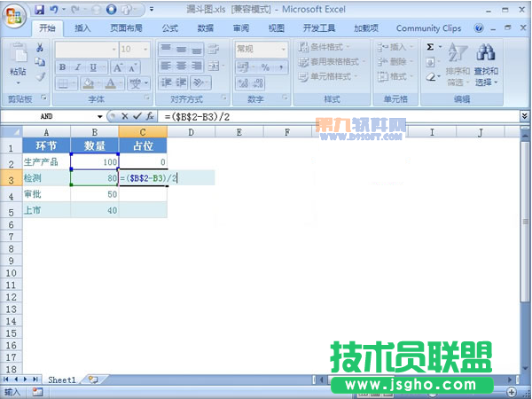The height and width of the screenshot is (399, 532).
Task: Increase decimal places
Action: [x=243, y=83]
